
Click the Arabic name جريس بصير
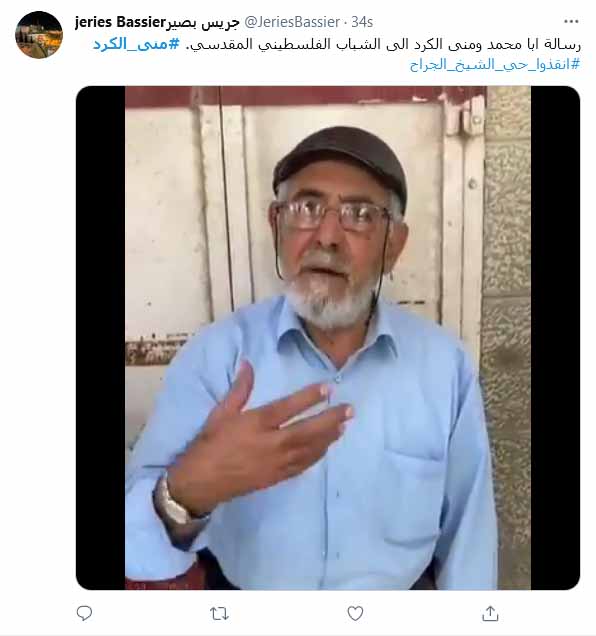[203, 23]
